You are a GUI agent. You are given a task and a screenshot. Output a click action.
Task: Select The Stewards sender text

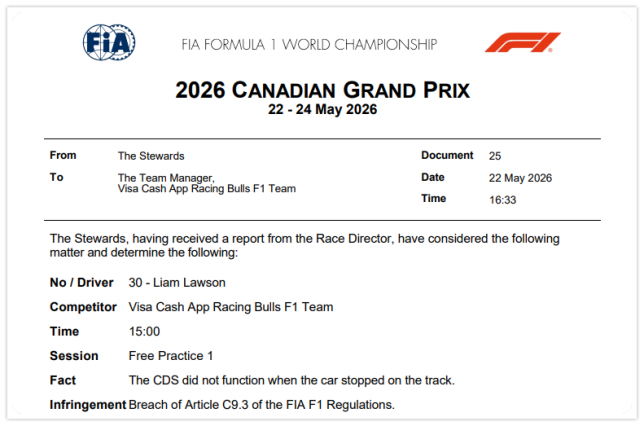coord(151,156)
